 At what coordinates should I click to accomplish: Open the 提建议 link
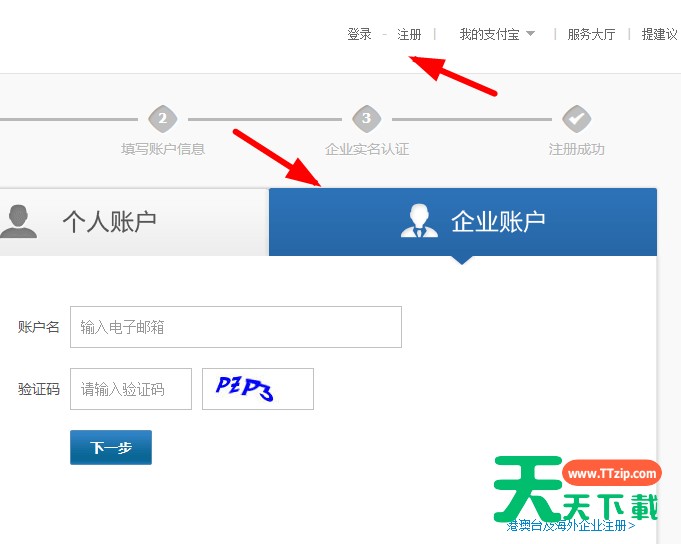click(x=659, y=34)
